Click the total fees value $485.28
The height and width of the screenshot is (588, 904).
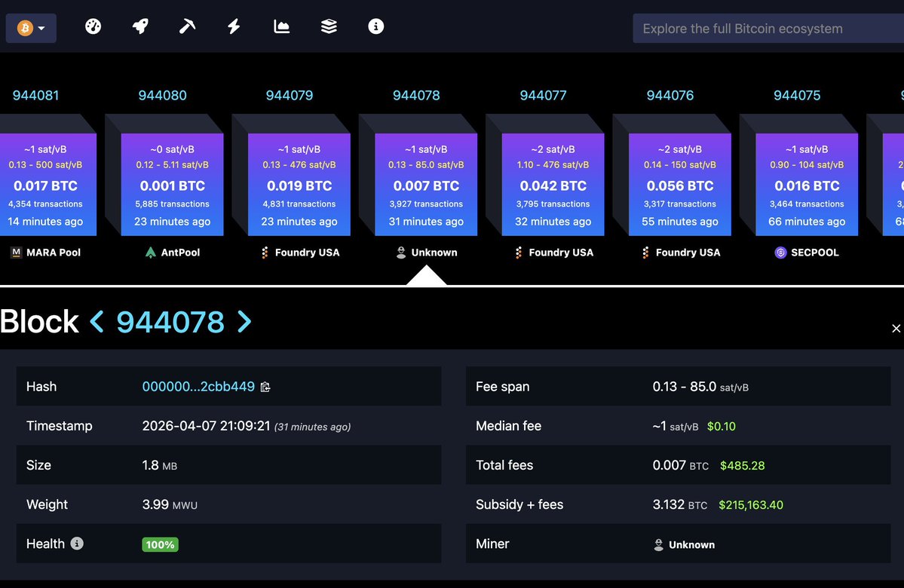click(742, 465)
